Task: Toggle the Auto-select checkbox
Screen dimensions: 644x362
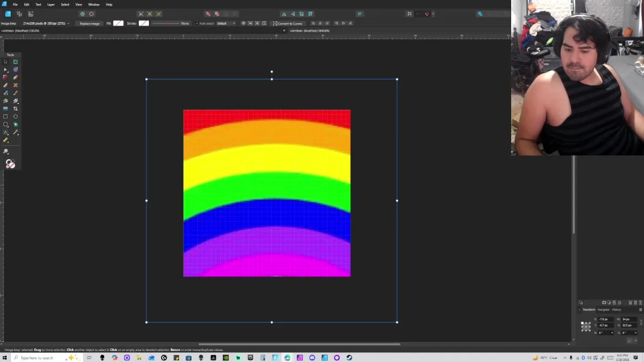Action: [197, 24]
